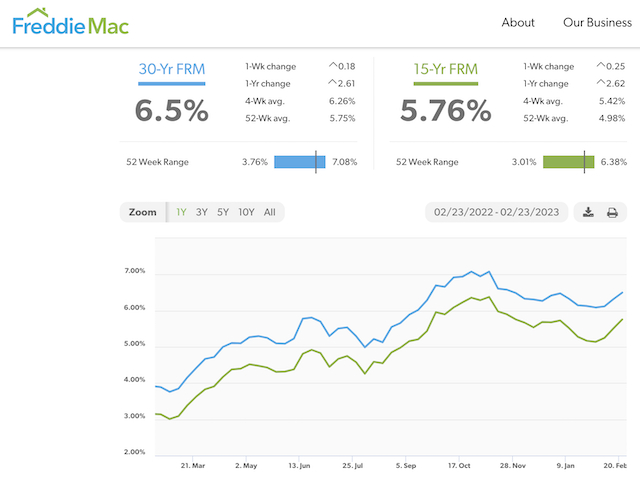Print the mortgage rate chart
Image resolution: width=640 pixels, height=480 pixels.
pyautogui.click(x=612, y=212)
